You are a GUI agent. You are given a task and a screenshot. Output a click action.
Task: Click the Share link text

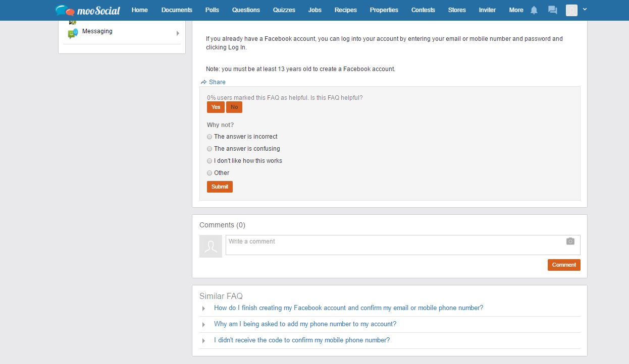point(217,82)
